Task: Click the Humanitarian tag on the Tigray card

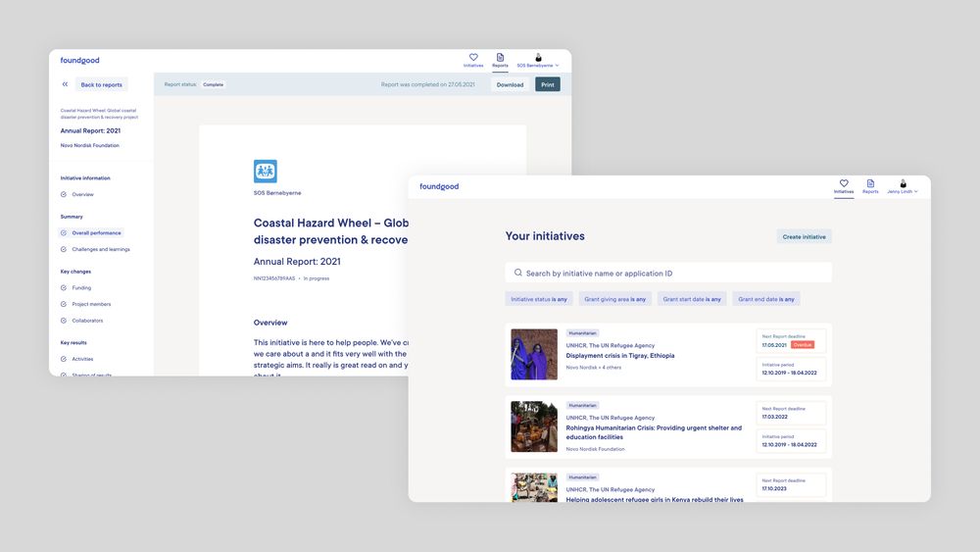Action: pos(582,333)
